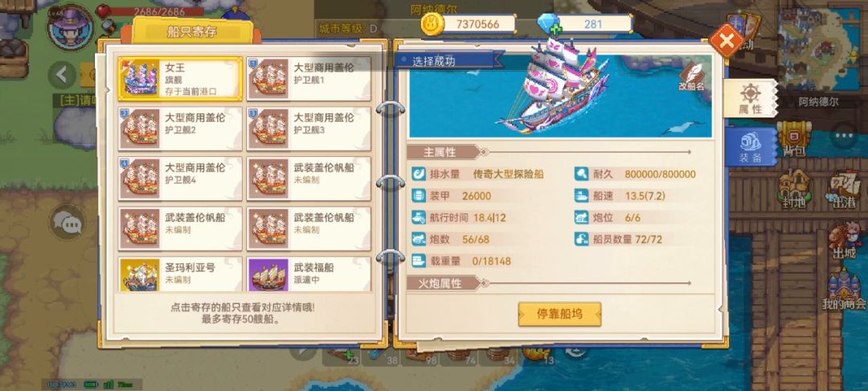
Task: Open my guild (我的商会) icon
Action: [844, 290]
